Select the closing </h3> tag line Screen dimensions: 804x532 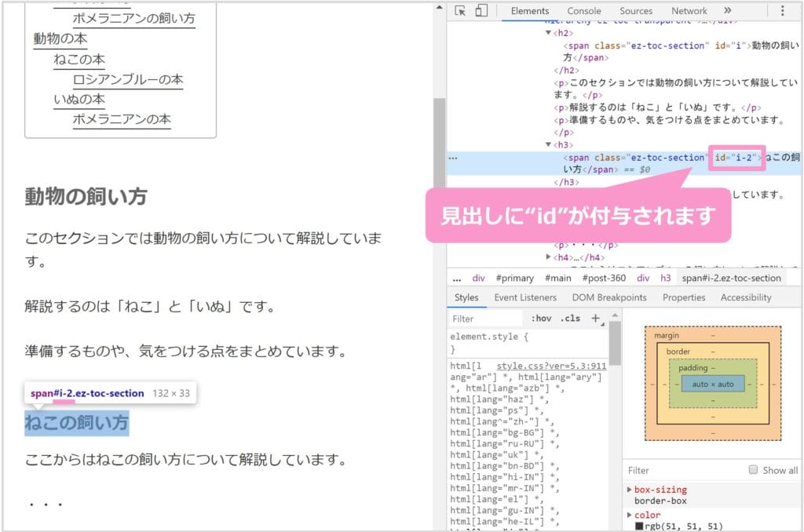pos(566,182)
